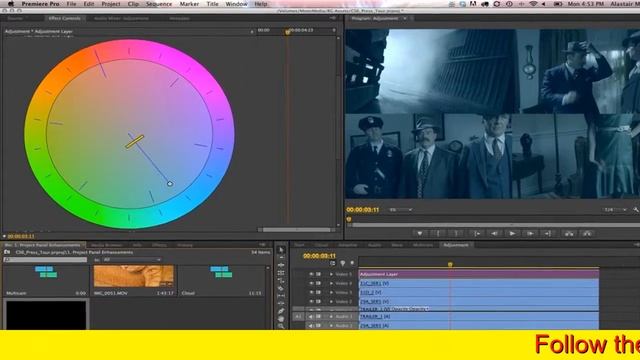Expand the Video 4 track triangle
640x360 pixels.
331,283
